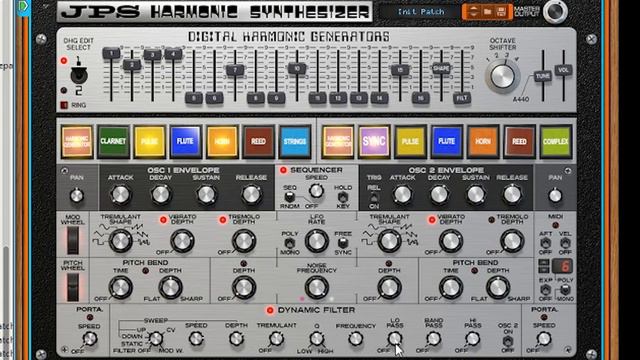Image resolution: width=640 pixels, height=360 pixels.
Task: Toggle the RING button
Action: click(64, 105)
